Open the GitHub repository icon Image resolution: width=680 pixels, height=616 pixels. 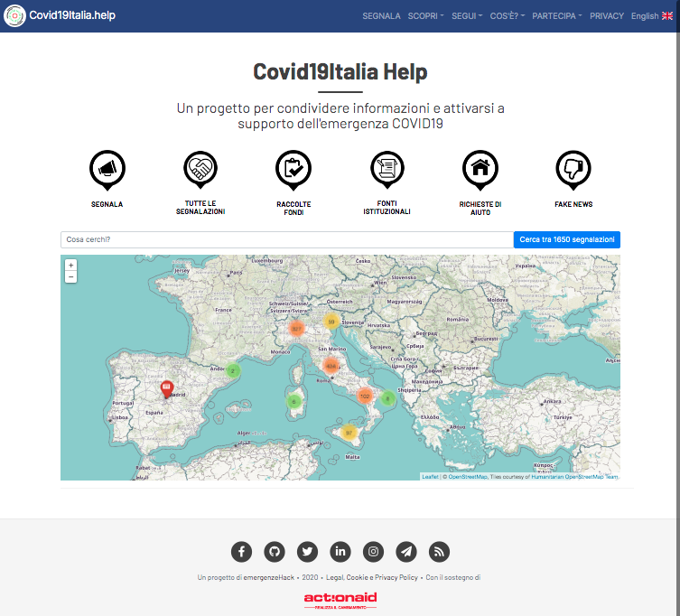pyautogui.click(x=275, y=552)
